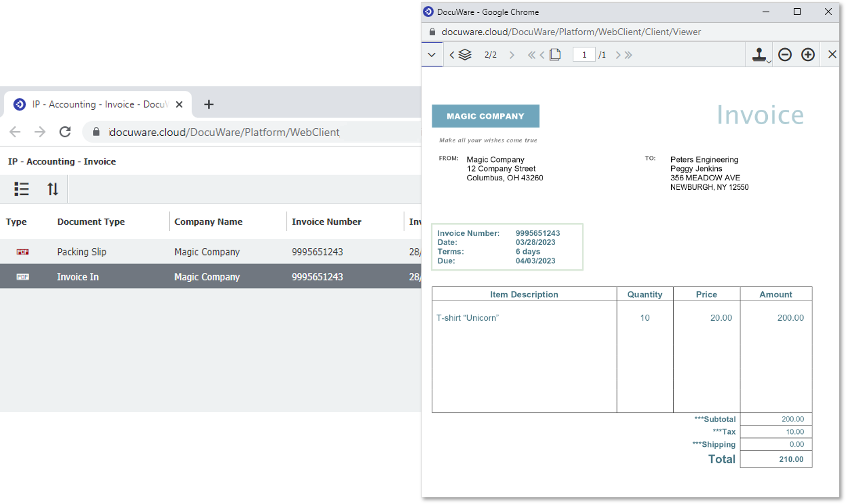Go to the next document in the stack

point(512,55)
